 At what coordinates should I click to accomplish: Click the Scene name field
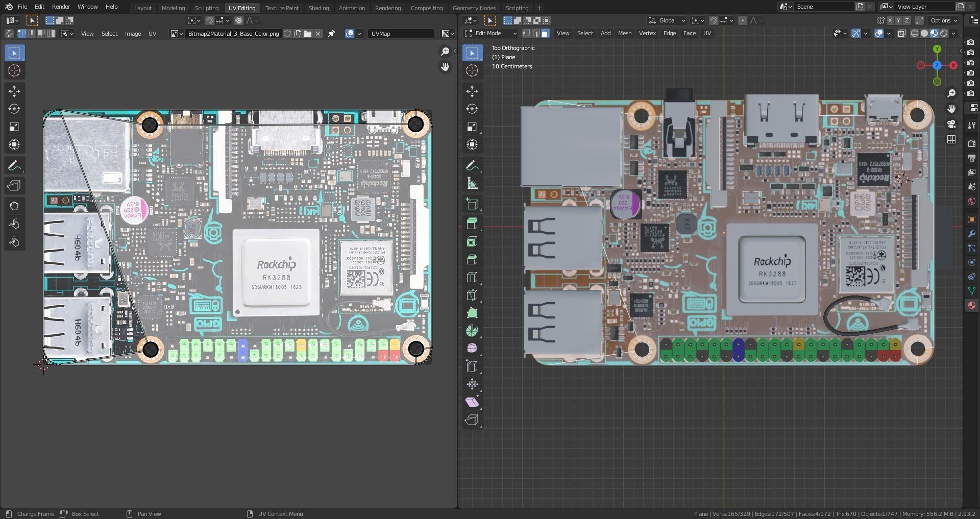pos(823,7)
